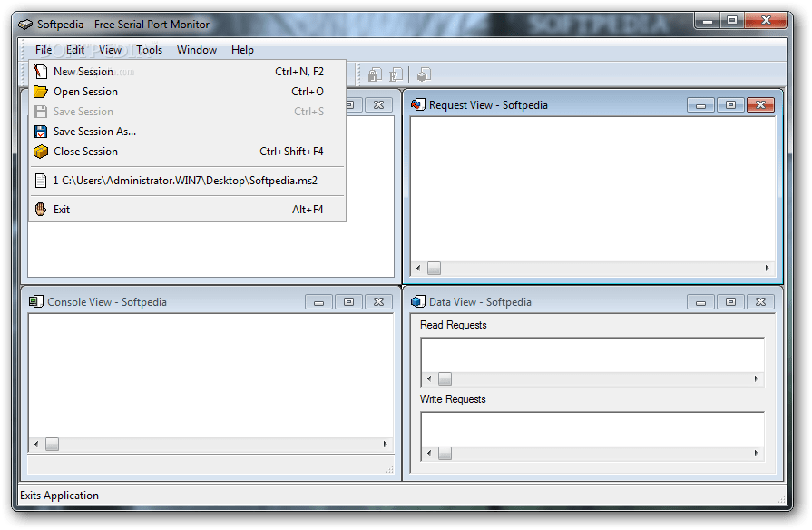Choose Exit from the File menu
Viewport: 812px width, 530px height.
tap(188, 210)
